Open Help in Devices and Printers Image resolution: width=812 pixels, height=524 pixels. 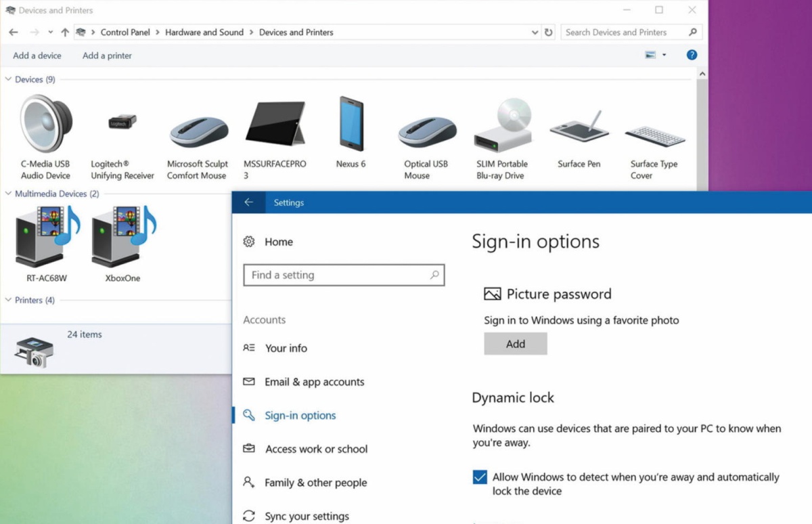tap(692, 55)
